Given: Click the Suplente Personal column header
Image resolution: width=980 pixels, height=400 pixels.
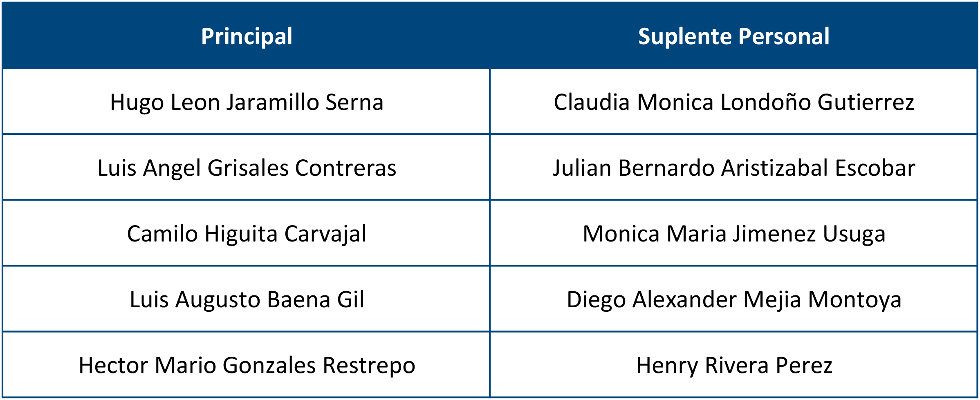Looking at the screenshot, I should coord(733,36).
